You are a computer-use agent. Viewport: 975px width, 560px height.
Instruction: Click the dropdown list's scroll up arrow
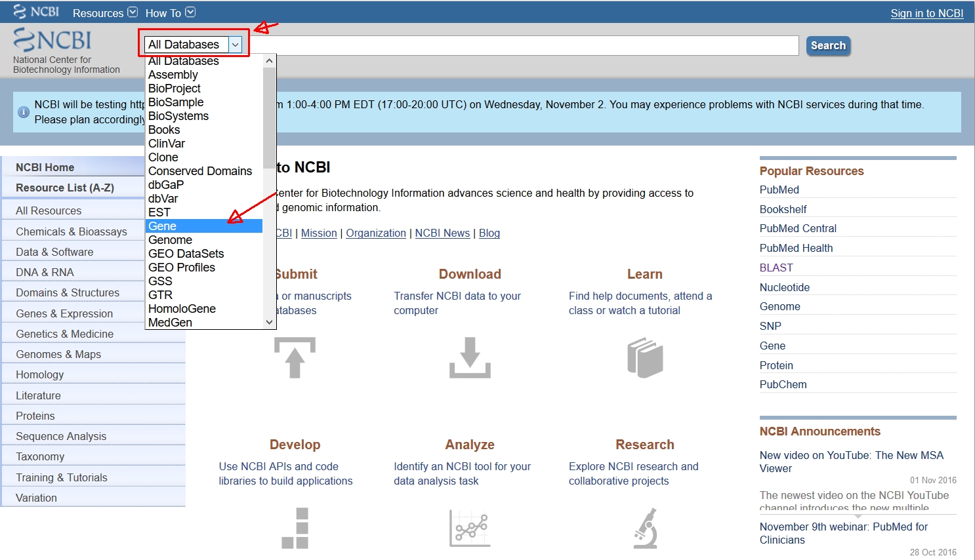[269, 61]
